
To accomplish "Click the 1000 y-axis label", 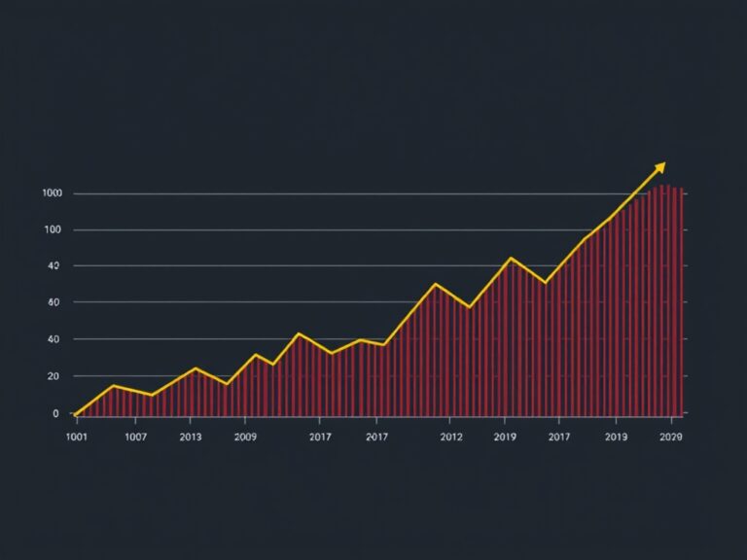I will pyautogui.click(x=53, y=193).
